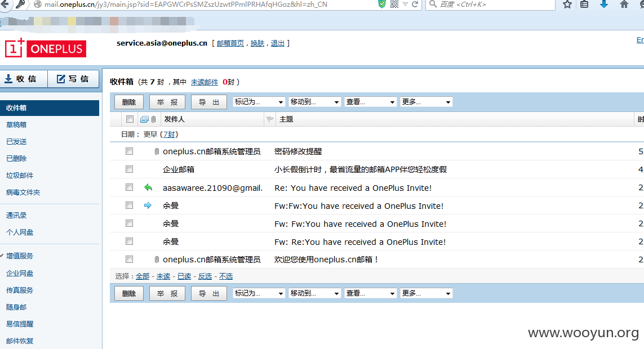Click the browser address bar URL
Viewport: 644px width, 349px height.
click(185, 5)
